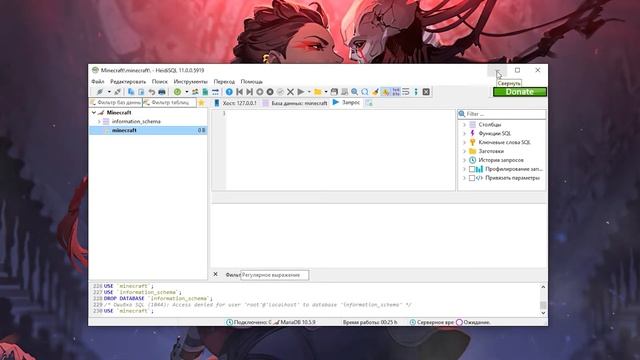Go to first row icon
Image resolution: width=640 pixels, height=360 pixels.
(239, 92)
